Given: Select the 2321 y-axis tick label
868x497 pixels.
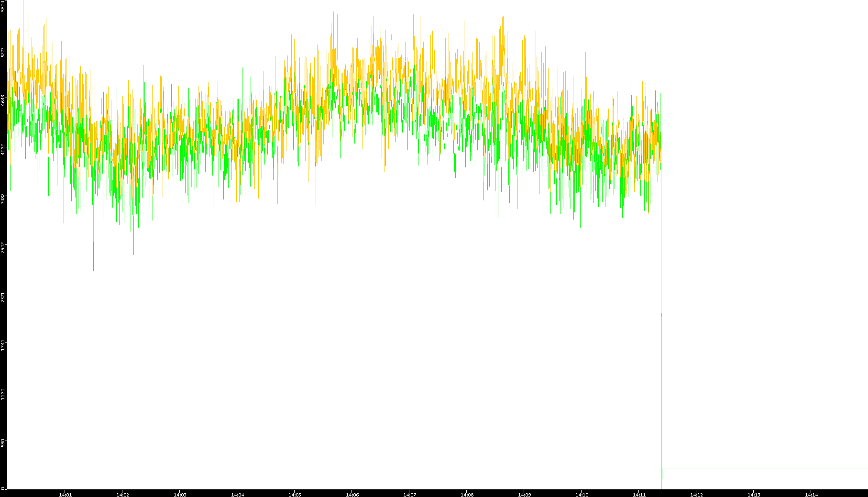Looking at the screenshot, I should coord(3,297).
